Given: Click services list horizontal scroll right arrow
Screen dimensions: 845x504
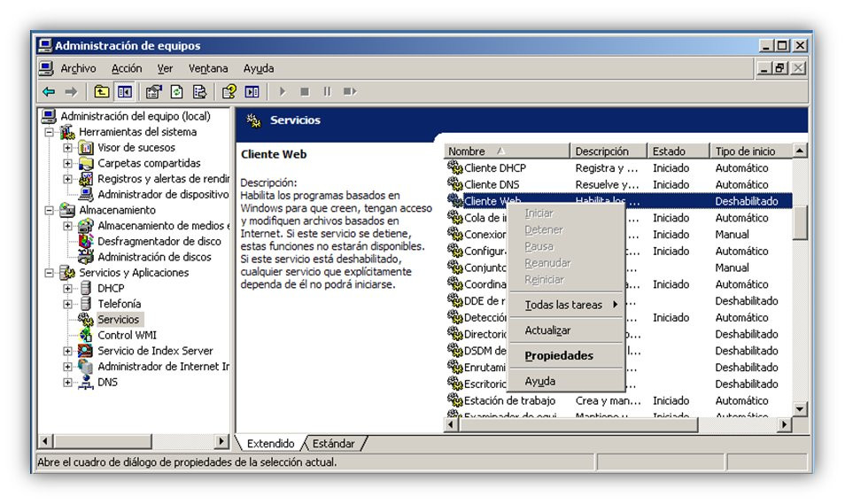Looking at the screenshot, I should tap(785, 425).
